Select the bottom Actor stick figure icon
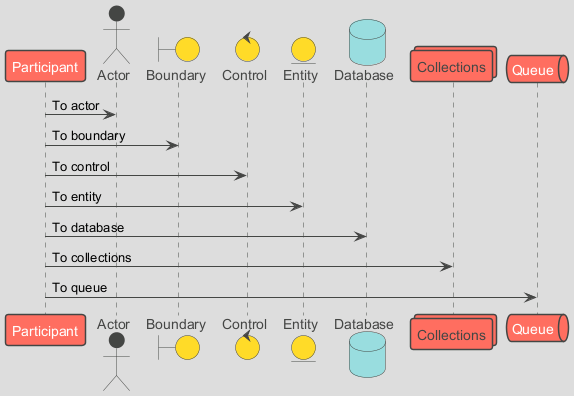The image size is (574, 396). 116,362
